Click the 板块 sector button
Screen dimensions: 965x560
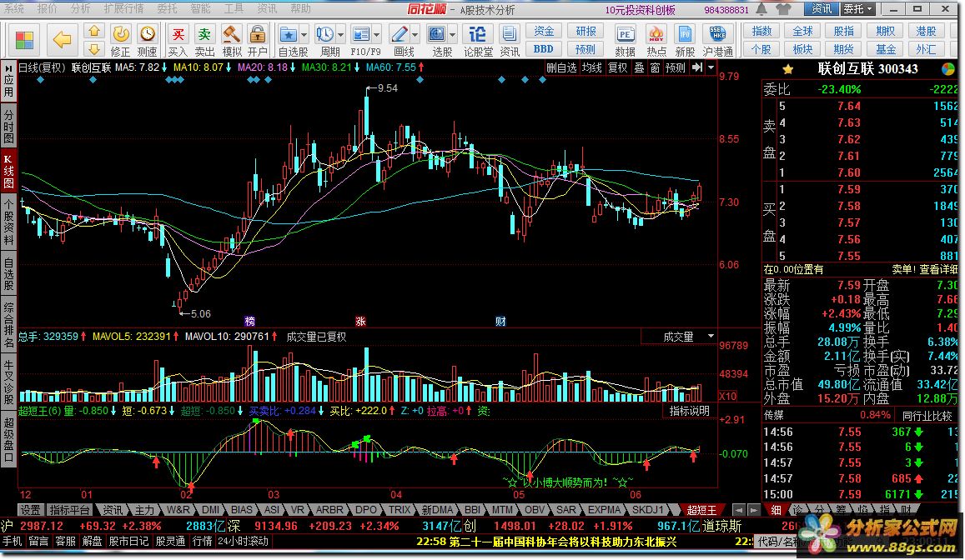click(802, 49)
